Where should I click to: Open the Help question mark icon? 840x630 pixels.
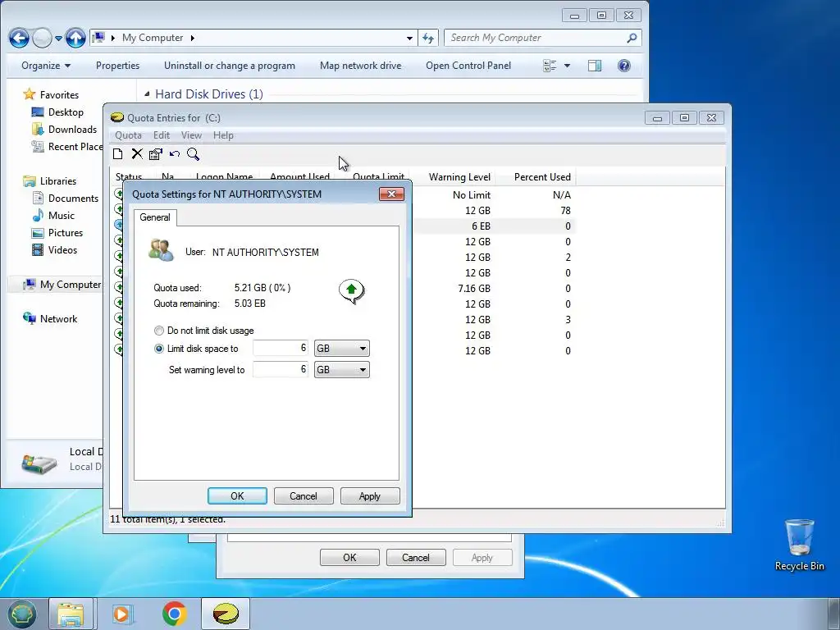624,66
